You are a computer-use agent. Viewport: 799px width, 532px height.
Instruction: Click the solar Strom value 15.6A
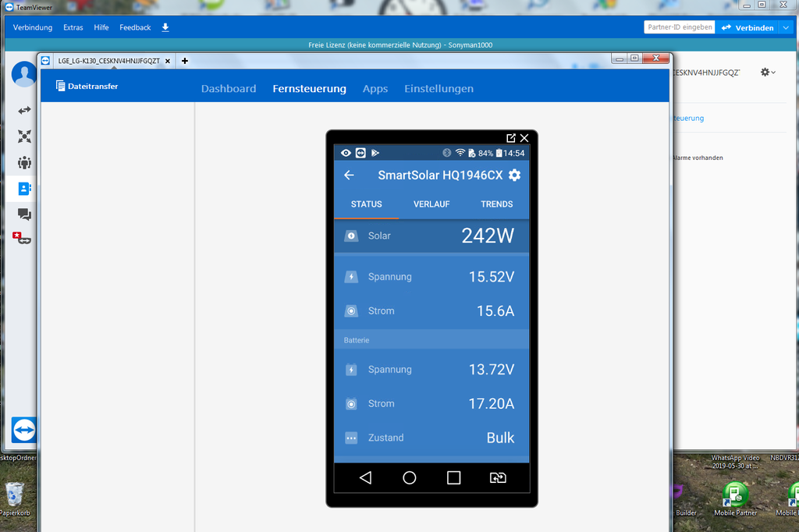click(495, 310)
